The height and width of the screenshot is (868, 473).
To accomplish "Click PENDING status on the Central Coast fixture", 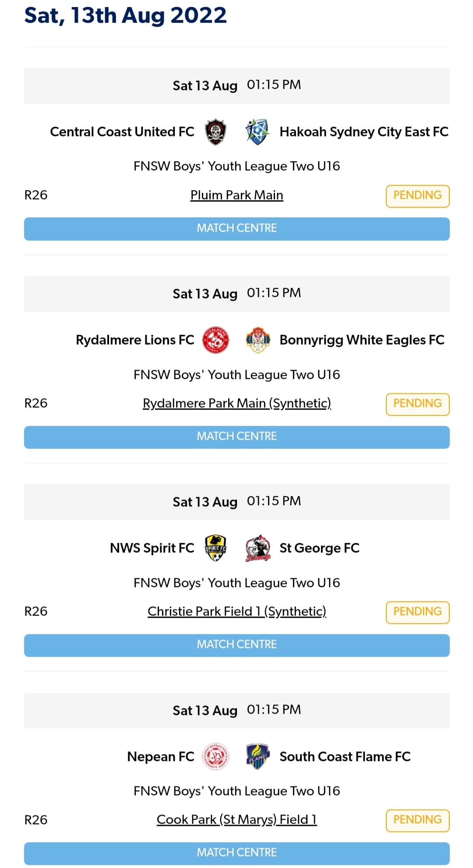I will [417, 195].
